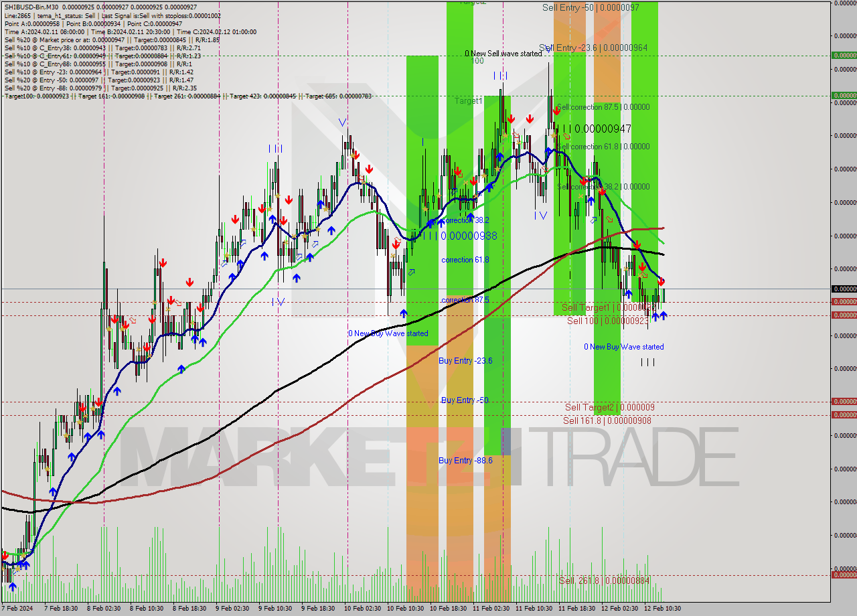Select the 'Sell Target2 | 0.000009' label
The image size is (857, 616).
[610, 407]
